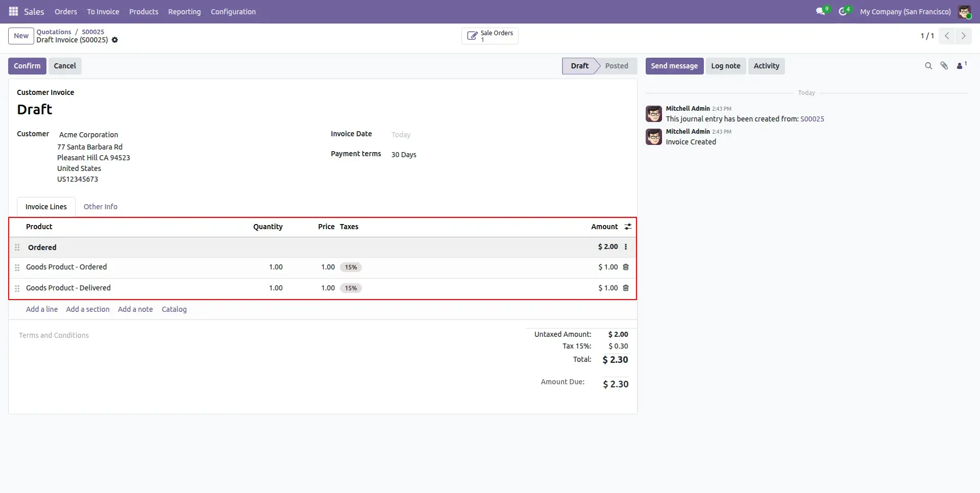980x493 pixels.
Task: Go to previous record arrow
Action: point(947,36)
